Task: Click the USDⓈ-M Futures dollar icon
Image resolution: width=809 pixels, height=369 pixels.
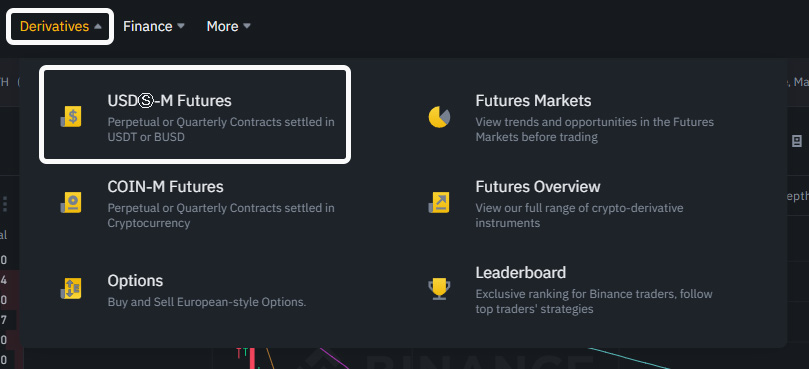Action: pyautogui.click(x=71, y=118)
